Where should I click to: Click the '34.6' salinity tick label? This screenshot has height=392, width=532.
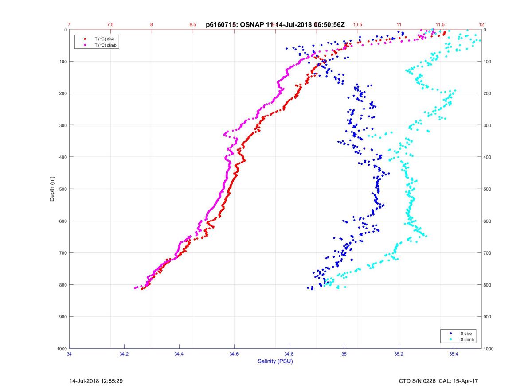(234, 353)
